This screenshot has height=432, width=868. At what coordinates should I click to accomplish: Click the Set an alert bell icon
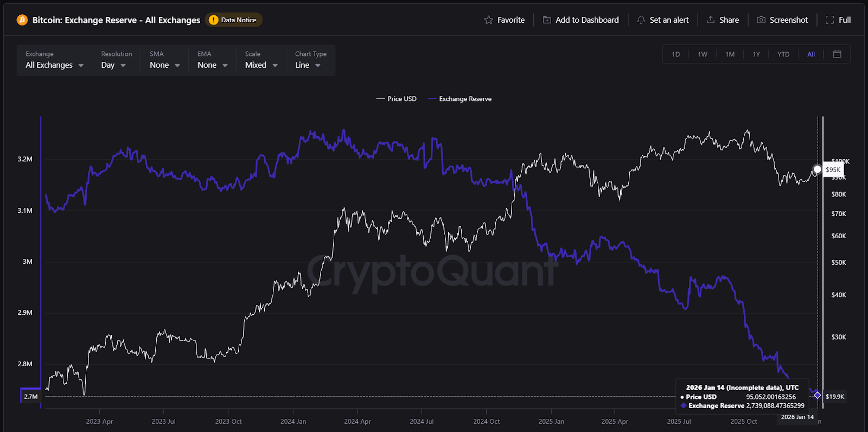(x=641, y=20)
